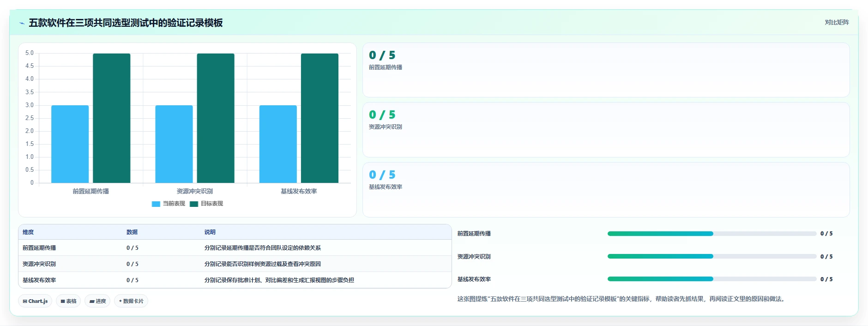
Task: Toggle the 当前表现 legend label
Action: pyautogui.click(x=174, y=204)
